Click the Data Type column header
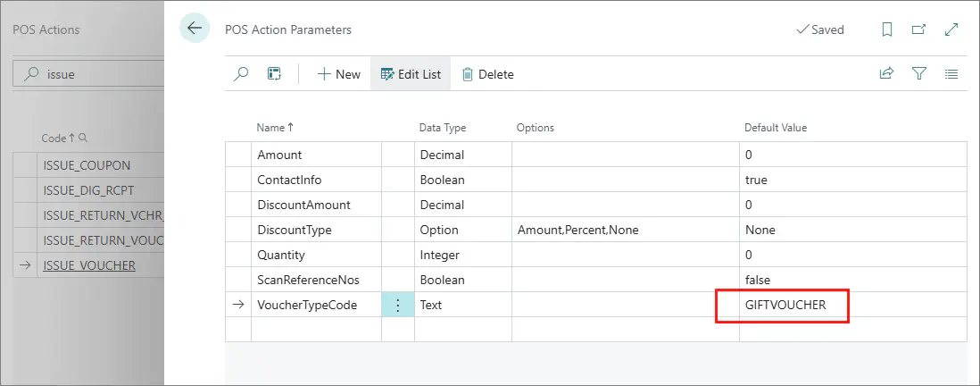 click(x=443, y=128)
